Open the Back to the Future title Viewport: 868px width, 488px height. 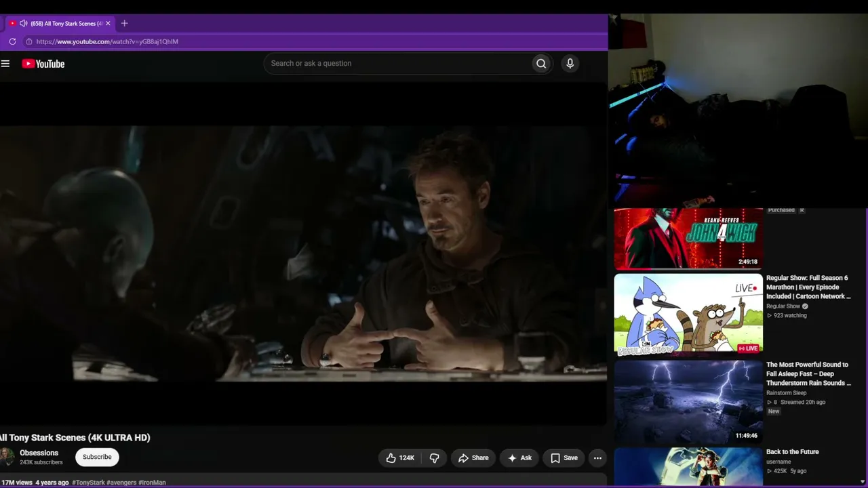tap(793, 452)
